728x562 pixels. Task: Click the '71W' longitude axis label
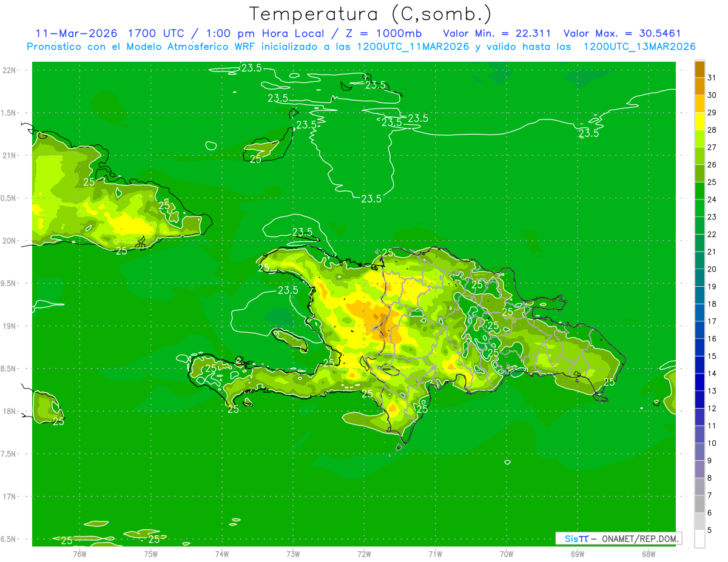pos(435,554)
